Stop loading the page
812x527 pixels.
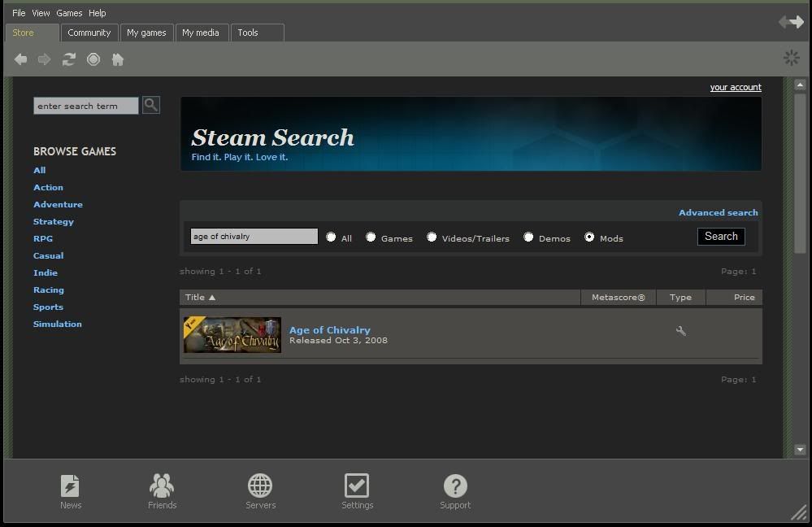click(x=93, y=59)
